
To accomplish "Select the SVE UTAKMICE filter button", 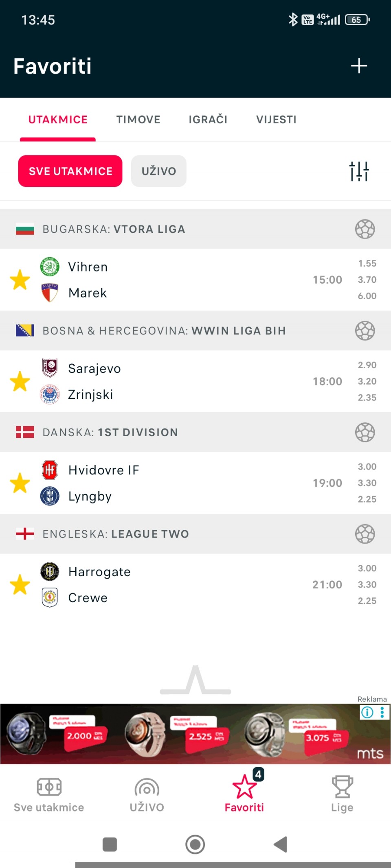I will (x=70, y=171).
